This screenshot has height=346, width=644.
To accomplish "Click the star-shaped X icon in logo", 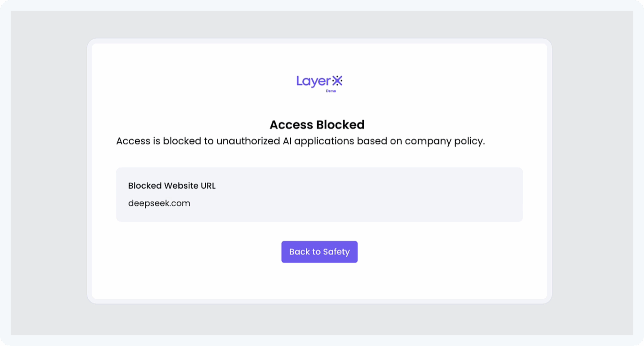I will tap(337, 81).
